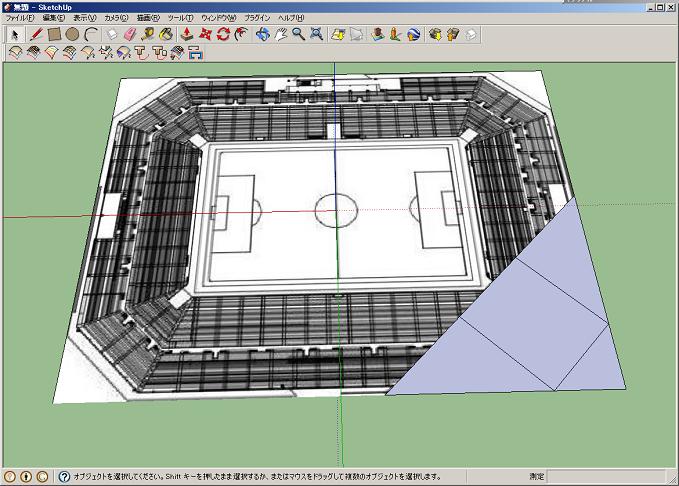Activate the Circle tool
Image resolution: width=679 pixels, height=486 pixels.
click(73, 34)
